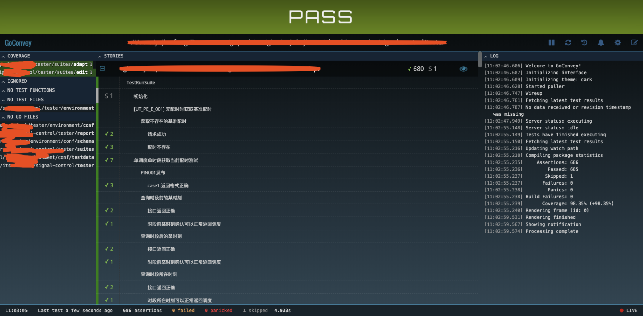Toggle notifications with the bell icon

click(x=601, y=43)
